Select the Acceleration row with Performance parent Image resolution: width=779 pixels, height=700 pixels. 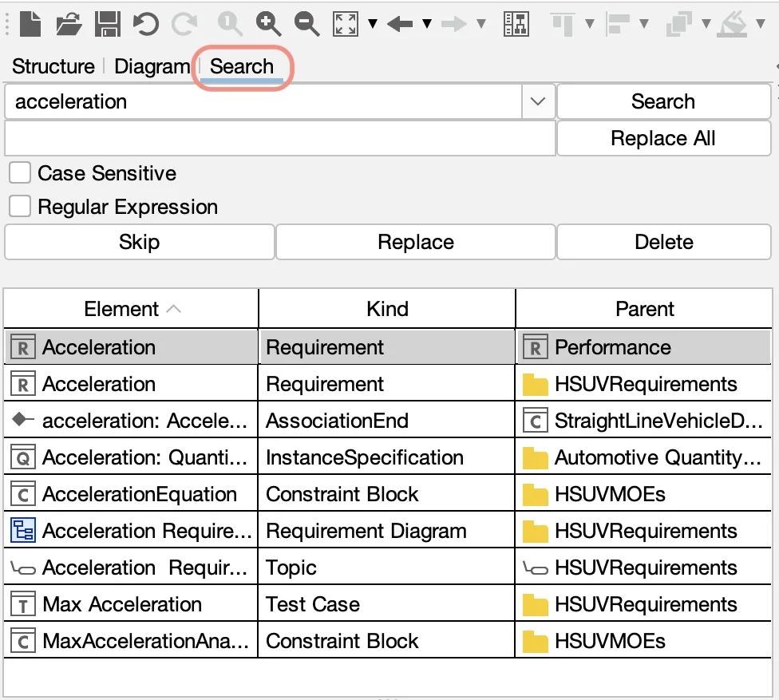[x=388, y=347]
